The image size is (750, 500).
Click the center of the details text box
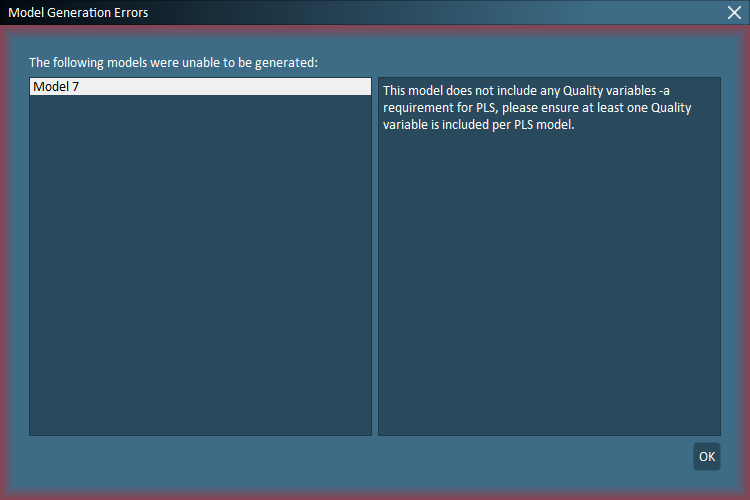[549, 256]
